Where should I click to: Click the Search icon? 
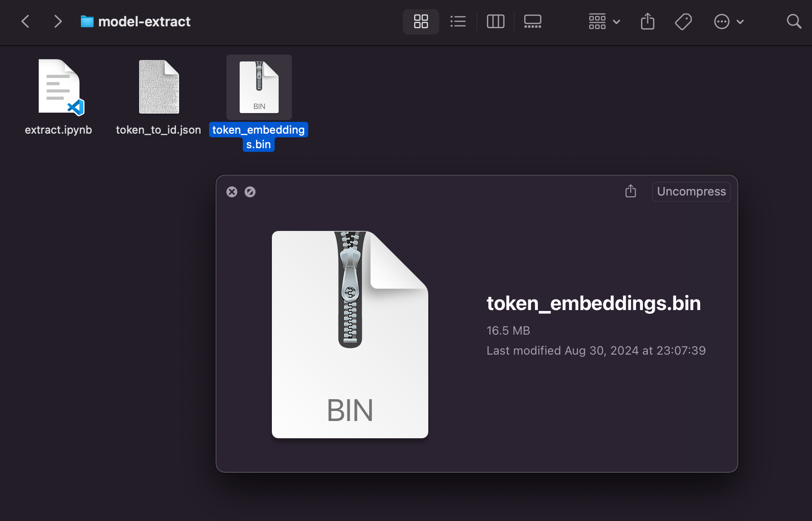(x=794, y=21)
